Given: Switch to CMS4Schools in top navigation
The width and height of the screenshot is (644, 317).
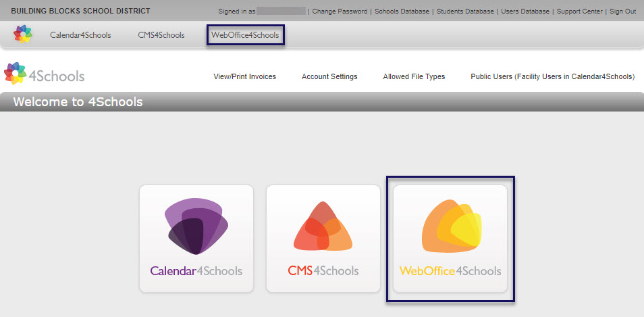Looking at the screenshot, I should (161, 35).
